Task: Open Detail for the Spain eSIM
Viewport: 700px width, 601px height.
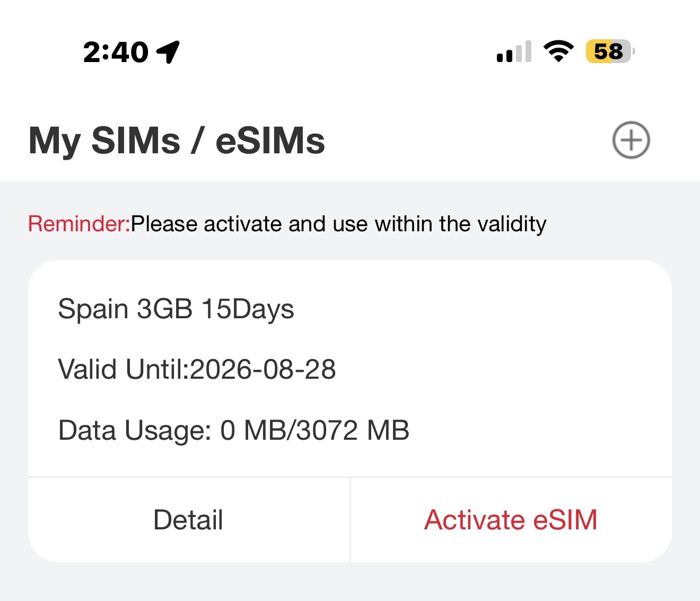Action: click(188, 520)
